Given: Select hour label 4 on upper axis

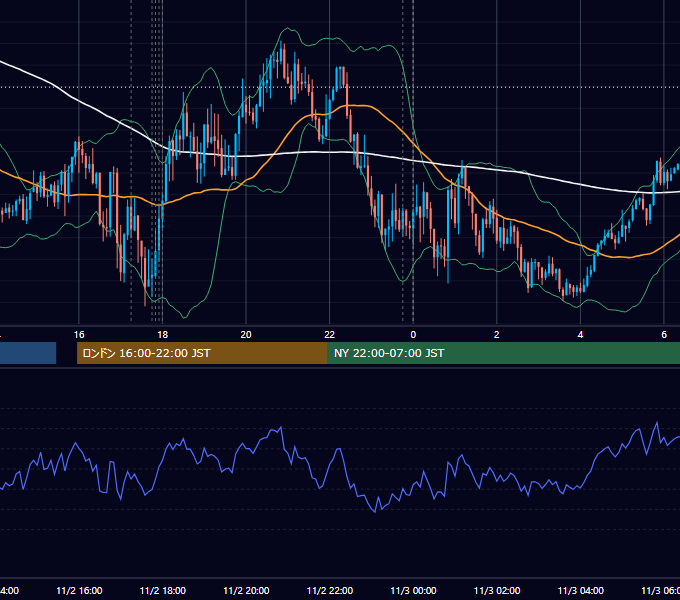Looking at the screenshot, I should coord(580,335).
